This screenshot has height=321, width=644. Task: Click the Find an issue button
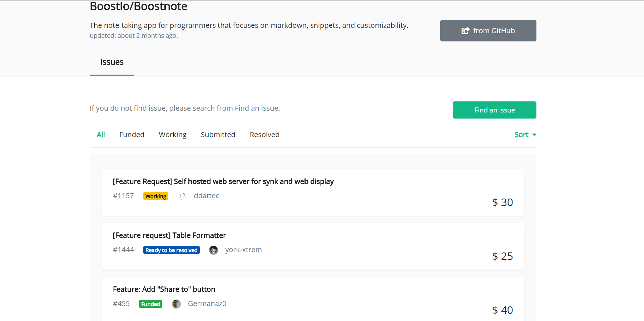pyautogui.click(x=494, y=110)
